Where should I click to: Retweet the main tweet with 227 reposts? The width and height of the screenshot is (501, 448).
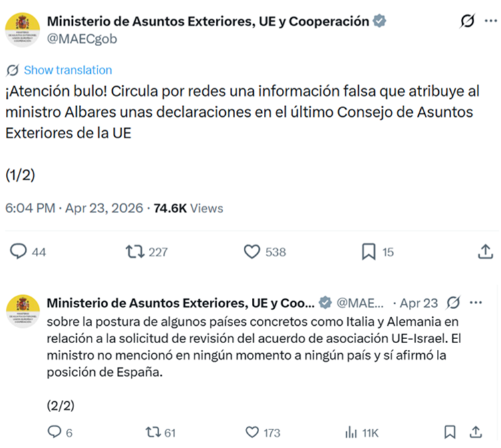tap(135, 252)
